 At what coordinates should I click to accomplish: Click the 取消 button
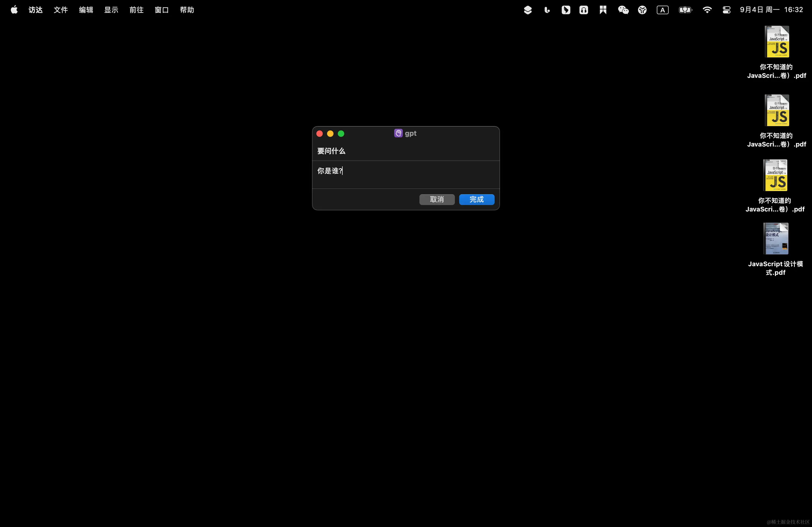pyautogui.click(x=437, y=199)
